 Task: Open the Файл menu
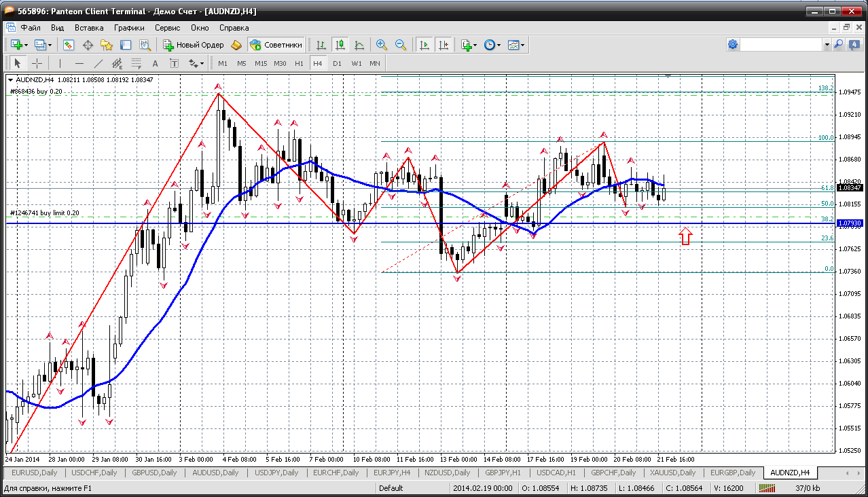(x=31, y=28)
